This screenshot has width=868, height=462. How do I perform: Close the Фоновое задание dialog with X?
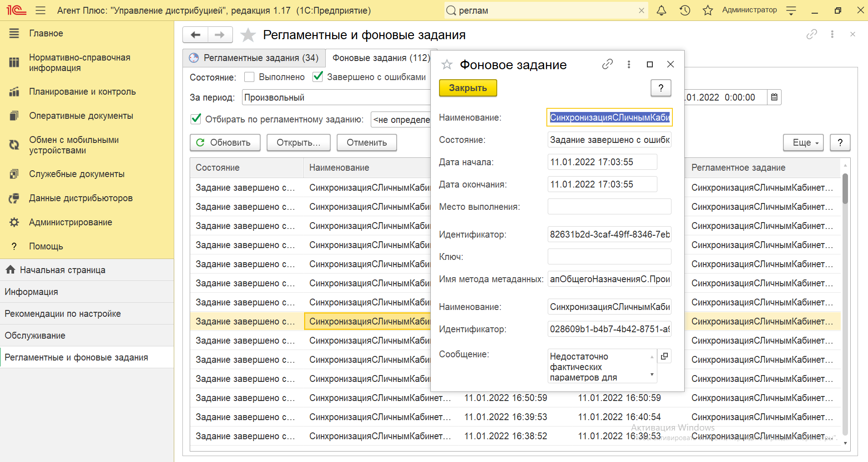(671, 64)
